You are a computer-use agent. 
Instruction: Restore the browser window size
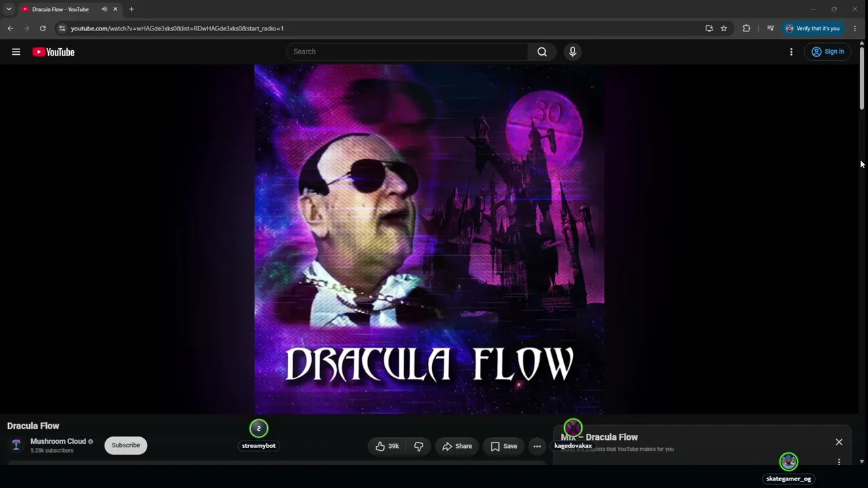(834, 9)
